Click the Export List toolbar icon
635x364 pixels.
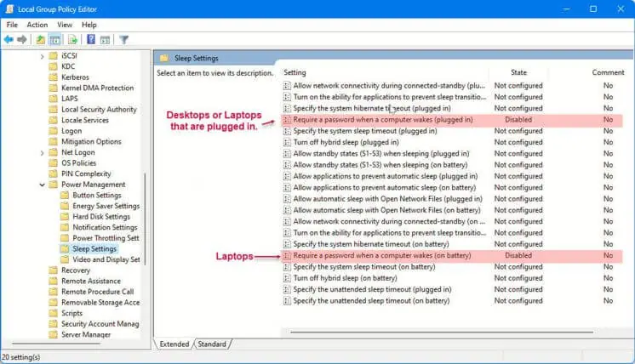(x=72, y=40)
